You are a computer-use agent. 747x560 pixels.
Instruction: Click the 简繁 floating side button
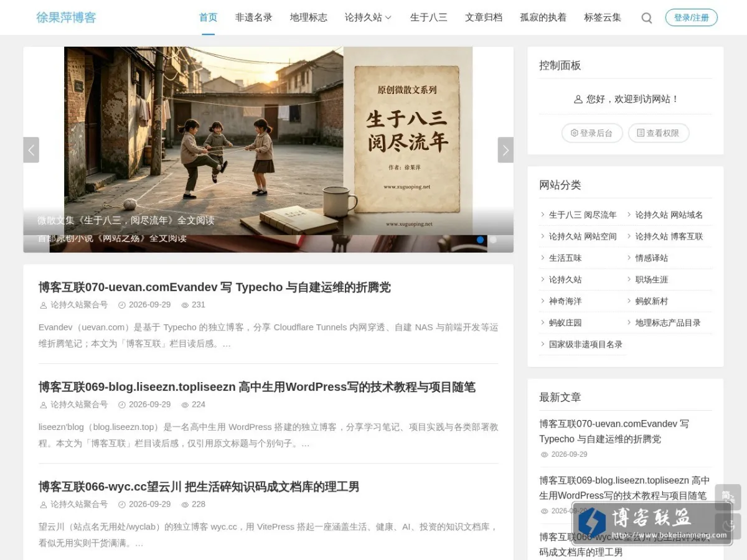[728, 497]
